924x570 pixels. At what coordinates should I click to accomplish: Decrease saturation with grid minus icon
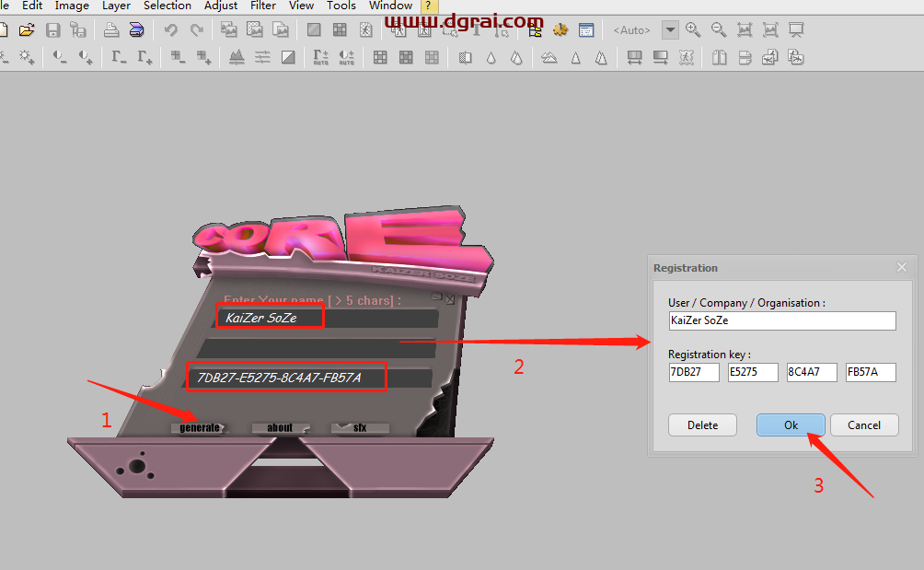coord(178,57)
